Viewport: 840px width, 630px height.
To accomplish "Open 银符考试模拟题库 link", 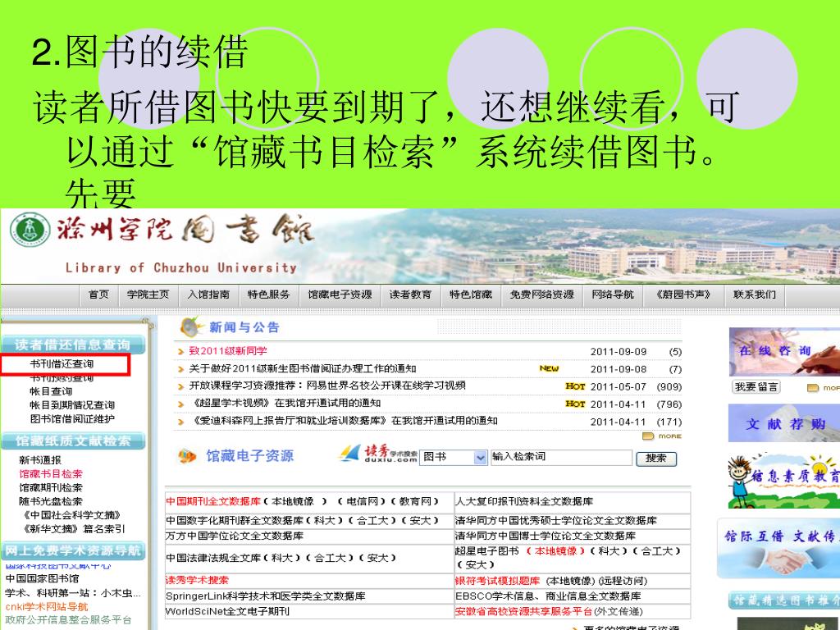I will pos(498,581).
